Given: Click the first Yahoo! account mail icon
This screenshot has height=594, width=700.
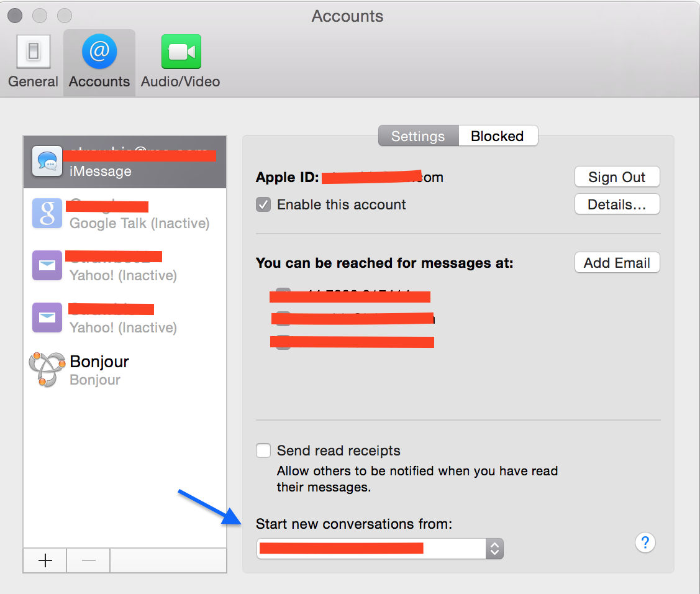Looking at the screenshot, I should [47, 265].
